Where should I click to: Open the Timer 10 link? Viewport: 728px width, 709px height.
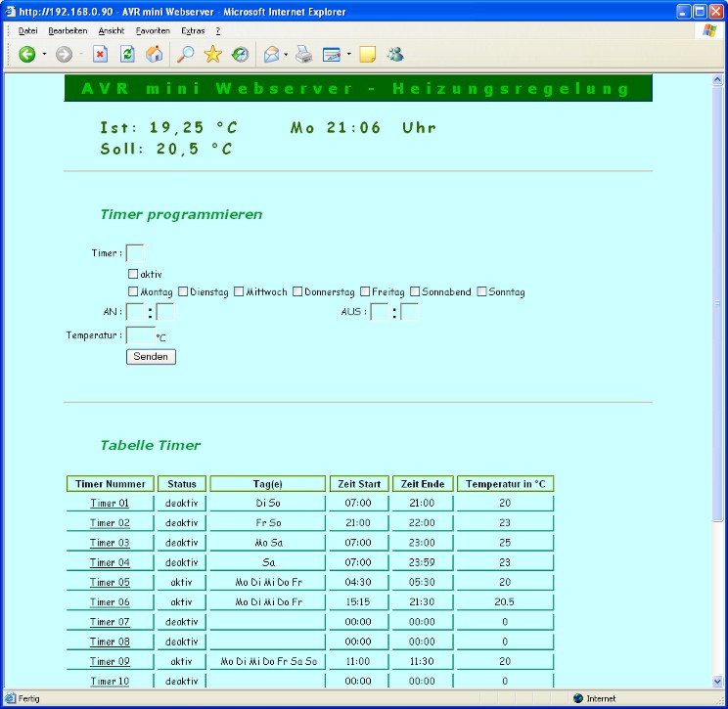[x=110, y=682]
